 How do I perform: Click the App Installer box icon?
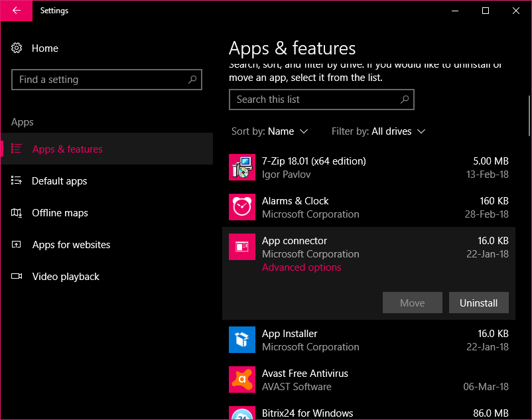(x=242, y=340)
